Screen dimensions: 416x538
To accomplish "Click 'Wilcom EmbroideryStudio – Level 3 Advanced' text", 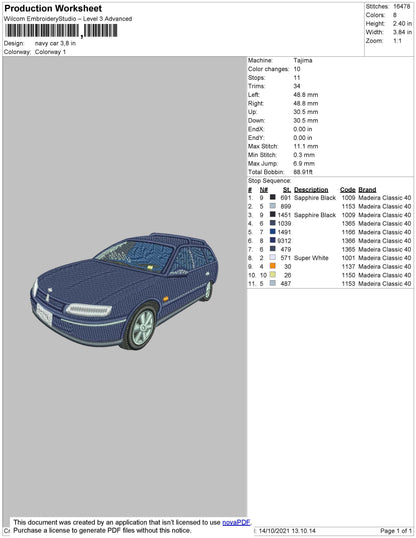I will [x=68, y=19].
